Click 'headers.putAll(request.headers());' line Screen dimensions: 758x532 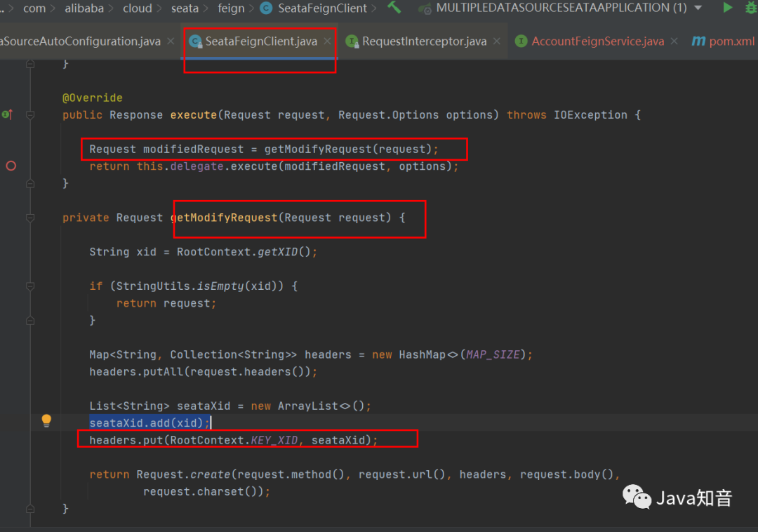[x=203, y=372]
